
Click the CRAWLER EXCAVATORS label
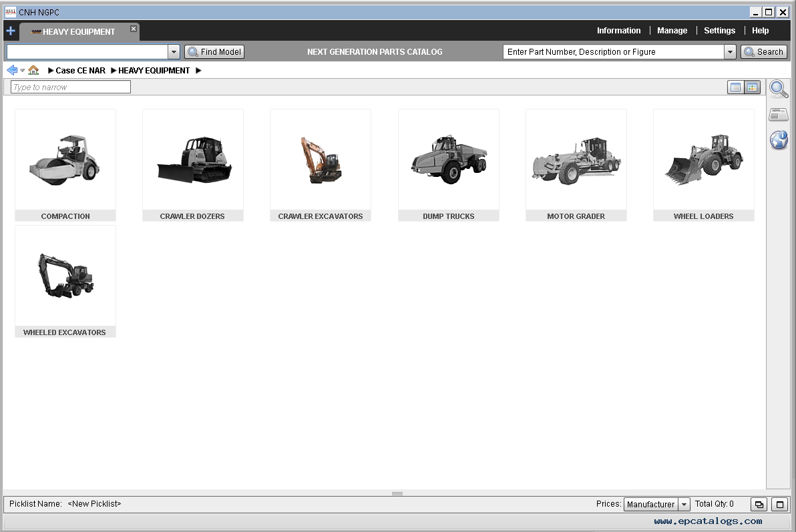pos(321,216)
